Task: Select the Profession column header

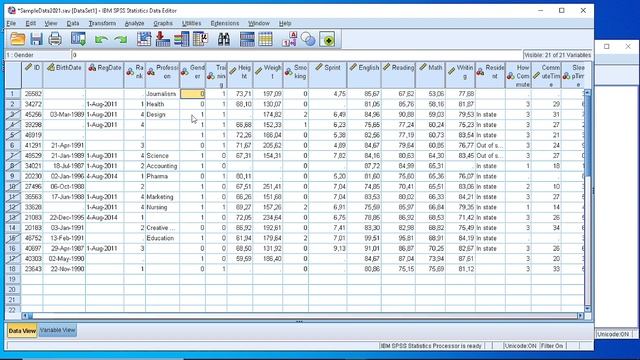Action: [x=162, y=75]
